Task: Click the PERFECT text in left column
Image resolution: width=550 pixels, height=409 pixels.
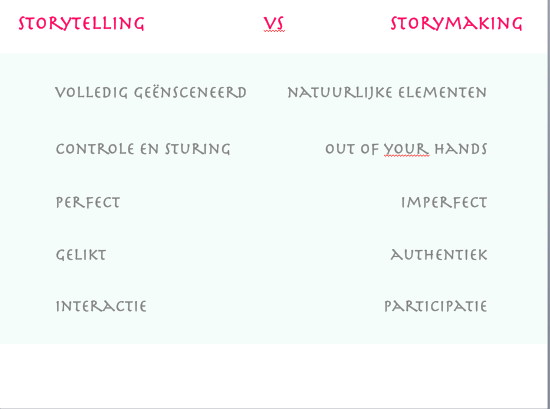Action: click(x=88, y=202)
